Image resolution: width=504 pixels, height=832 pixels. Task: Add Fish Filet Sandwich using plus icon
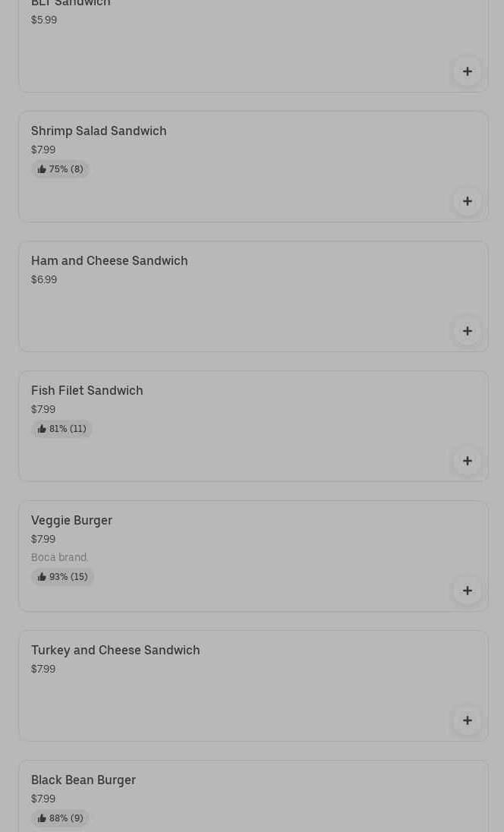467,461
